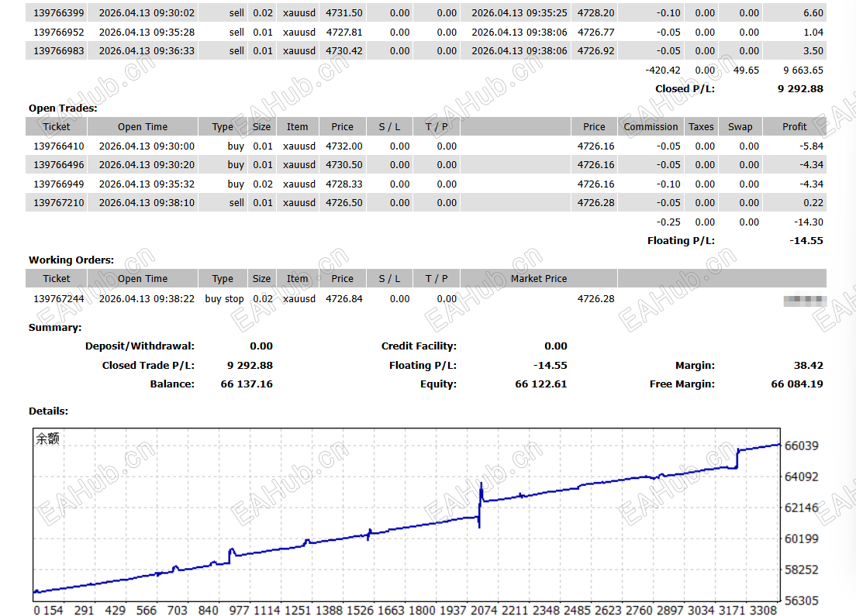Click the "Profit" column header
This screenshot has height=616, width=856.
794,127
